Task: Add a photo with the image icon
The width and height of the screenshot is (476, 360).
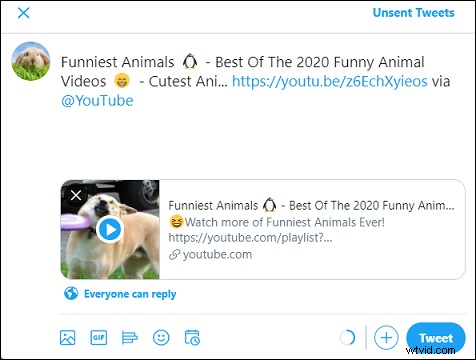Action: pyautogui.click(x=68, y=337)
